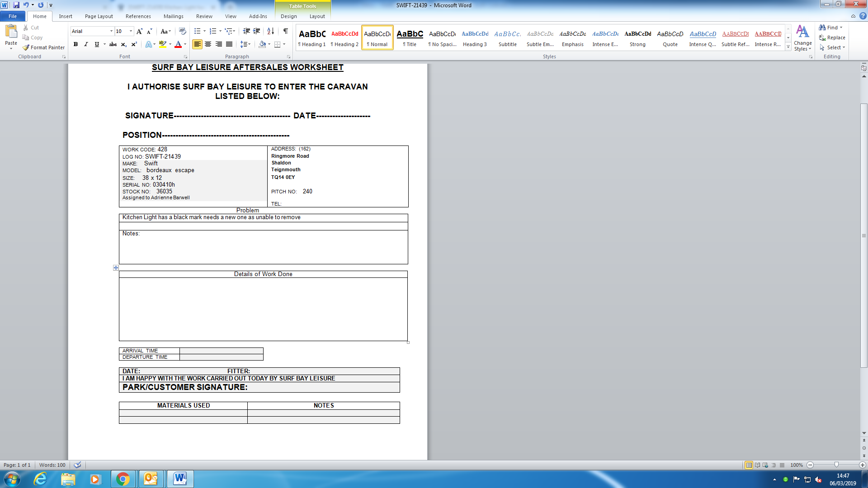The image size is (868, 488).
Task: Open the font name Arial dropdown
Action: tap(111, 31)
